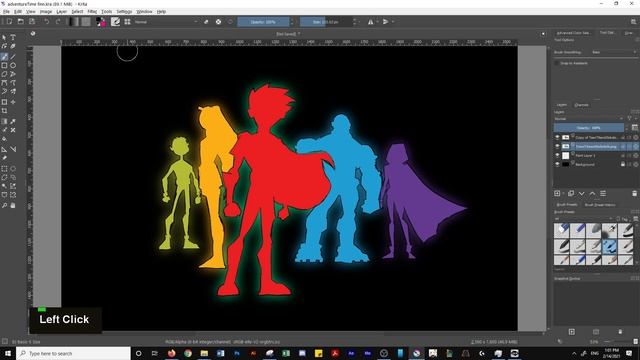Screen dimensions: 640x360
Task: Add a new paint layer
Action: coord(557,193)
